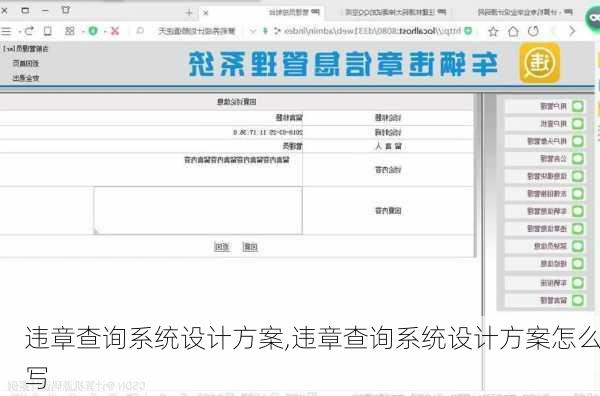
Task: Switch to the middle browser tab
Action: 396,13
